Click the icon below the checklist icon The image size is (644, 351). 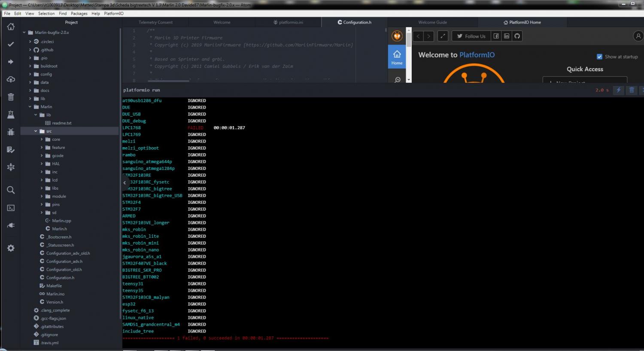[11, 167]
